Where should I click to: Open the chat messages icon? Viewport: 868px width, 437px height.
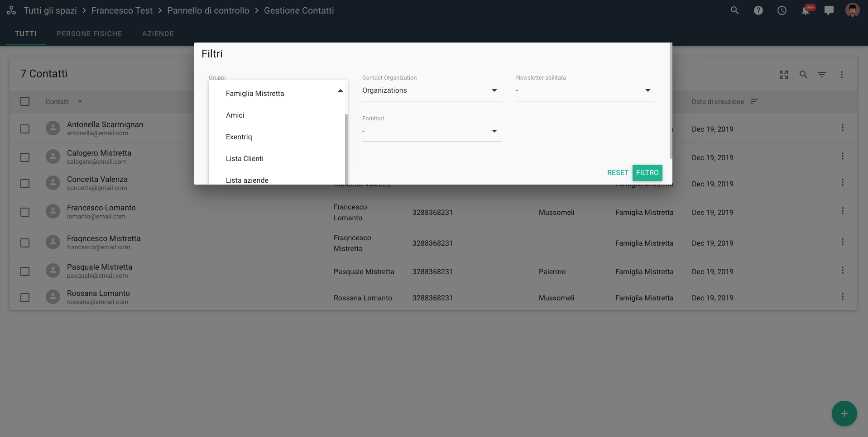829,10
